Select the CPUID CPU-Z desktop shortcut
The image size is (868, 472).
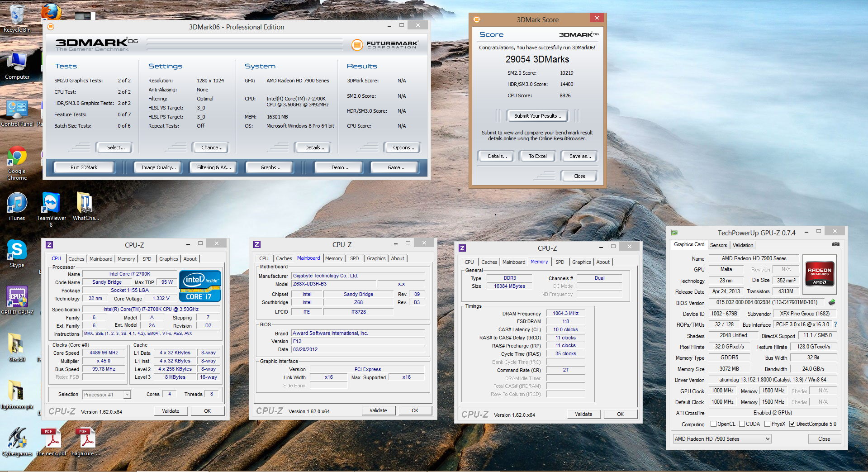[x=17, y=300]
